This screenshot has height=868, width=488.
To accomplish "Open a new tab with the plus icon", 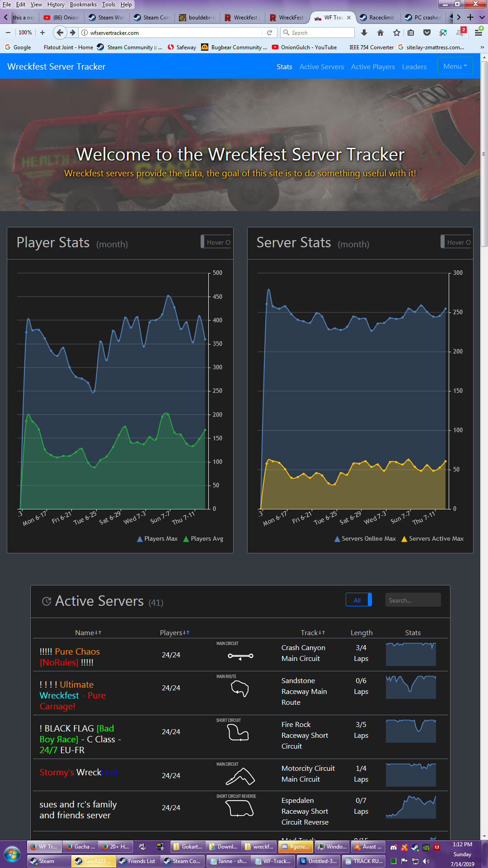I will (470, 17).
